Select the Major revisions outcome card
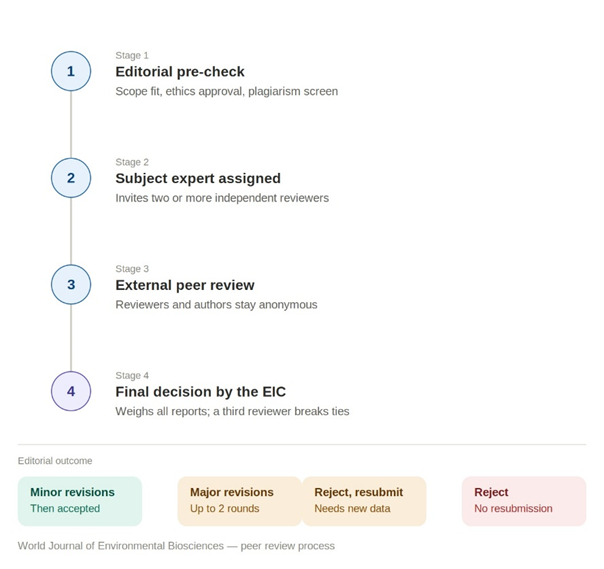This screenshot has height=569, width=604. 240,501
